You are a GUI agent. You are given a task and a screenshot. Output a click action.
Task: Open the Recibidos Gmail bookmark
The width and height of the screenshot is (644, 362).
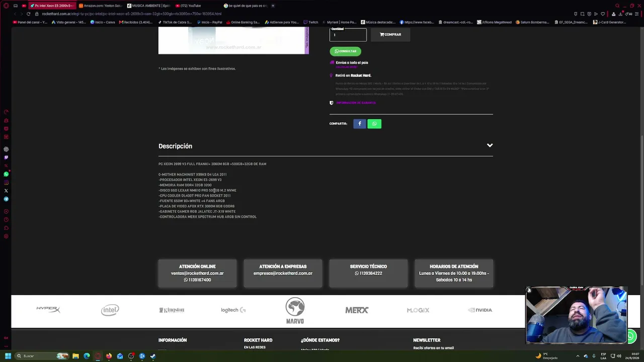[136, 22]
